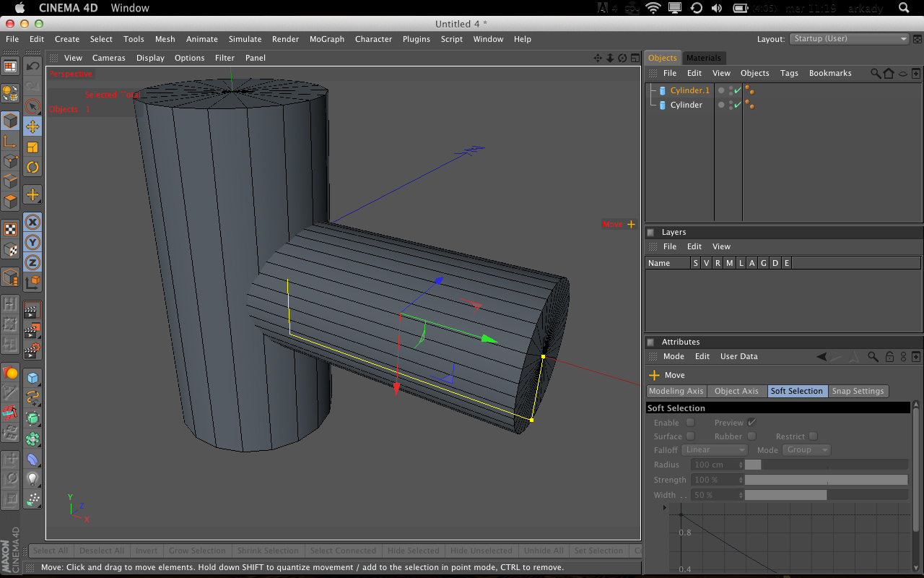Viewport: 924px width, 578px height.
Task: Click the Undo arrow icon
Action: tap(32, 66)
